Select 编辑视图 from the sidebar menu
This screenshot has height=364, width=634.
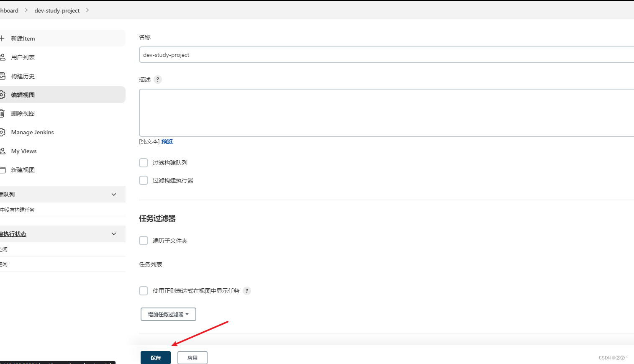(23, 95)
